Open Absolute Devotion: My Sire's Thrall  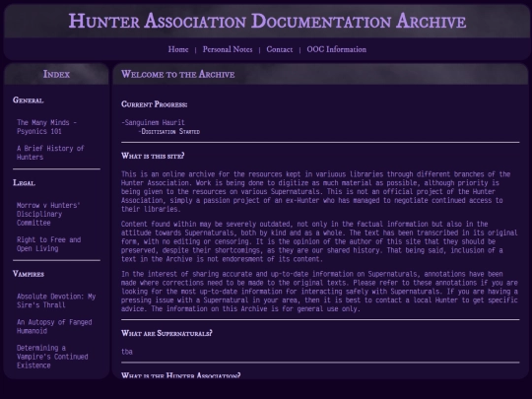(x=56, y=300)
